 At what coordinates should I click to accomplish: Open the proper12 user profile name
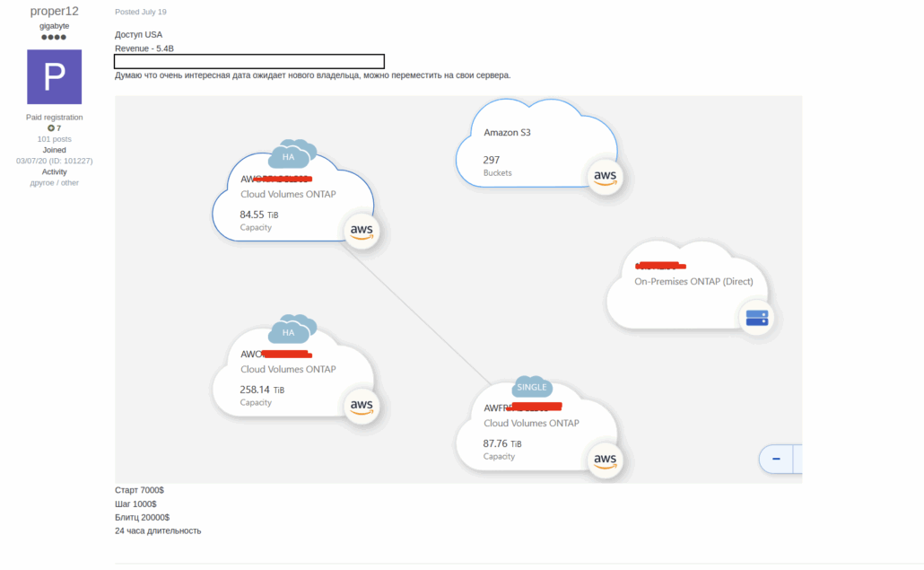[x=54, y=12]
